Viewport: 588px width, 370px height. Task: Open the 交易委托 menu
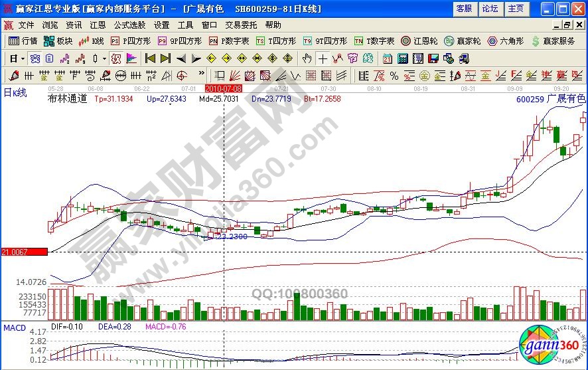click(241, 25)
